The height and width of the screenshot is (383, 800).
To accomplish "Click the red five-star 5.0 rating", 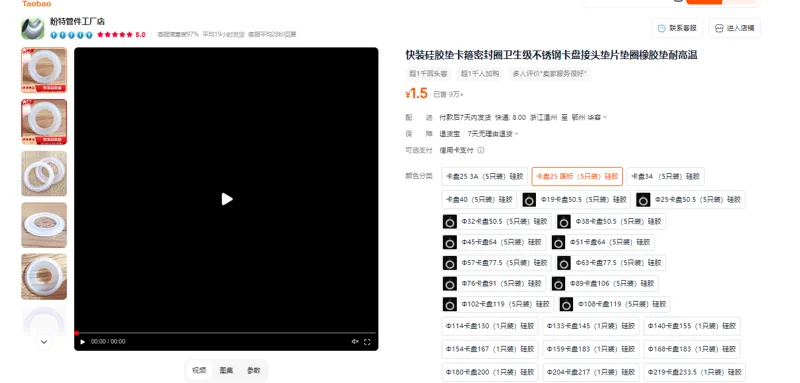I will tap(121, 35).
